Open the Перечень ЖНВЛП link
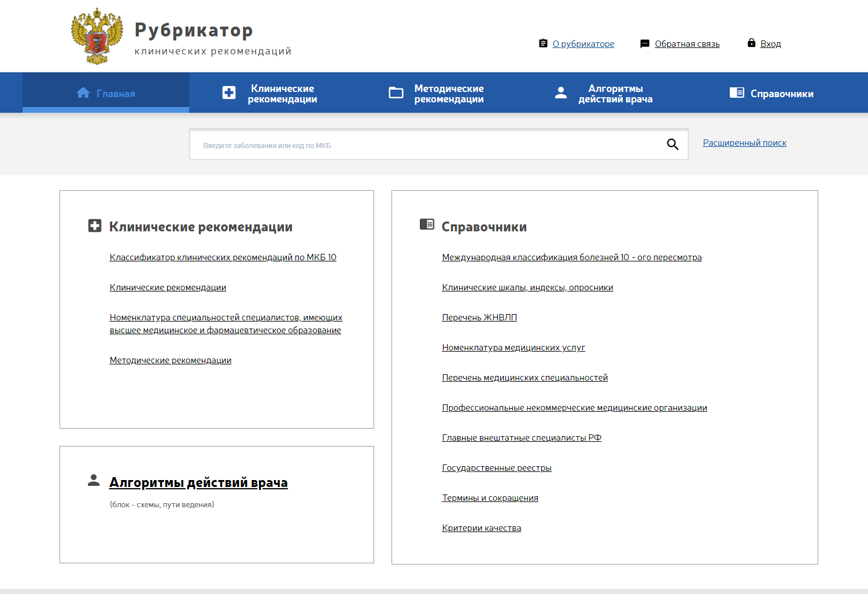 click(x=479, y=318)
